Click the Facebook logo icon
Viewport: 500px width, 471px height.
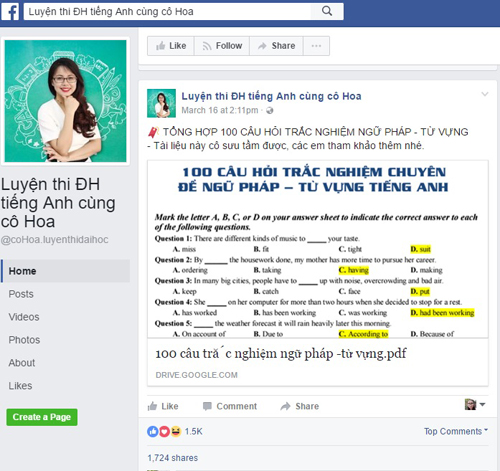point(10,12)
